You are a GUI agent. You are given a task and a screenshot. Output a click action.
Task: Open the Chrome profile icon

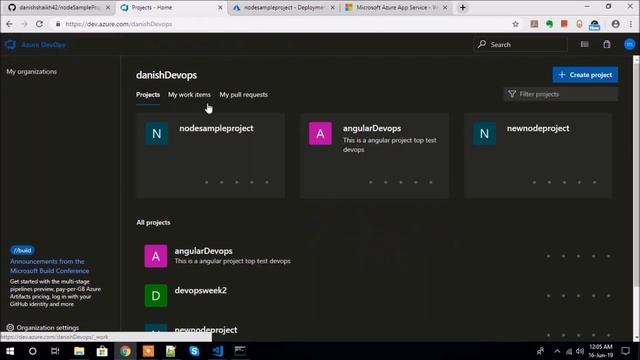click(x=616, y=24)
